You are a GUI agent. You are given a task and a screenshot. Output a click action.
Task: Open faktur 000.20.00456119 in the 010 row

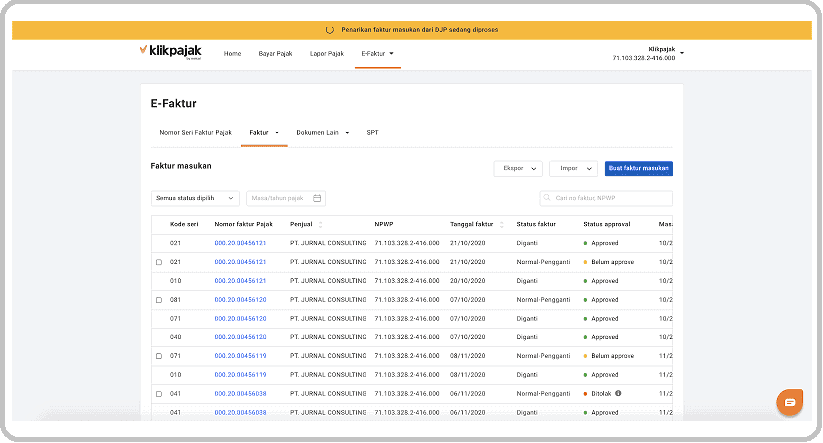[x=240, y=375]
